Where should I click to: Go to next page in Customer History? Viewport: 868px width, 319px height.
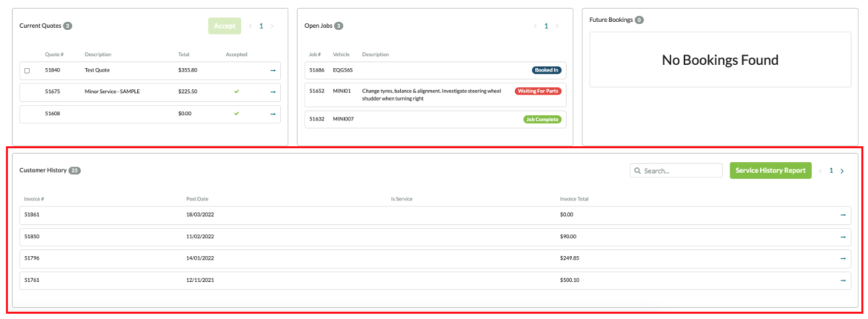click(842, 171)
